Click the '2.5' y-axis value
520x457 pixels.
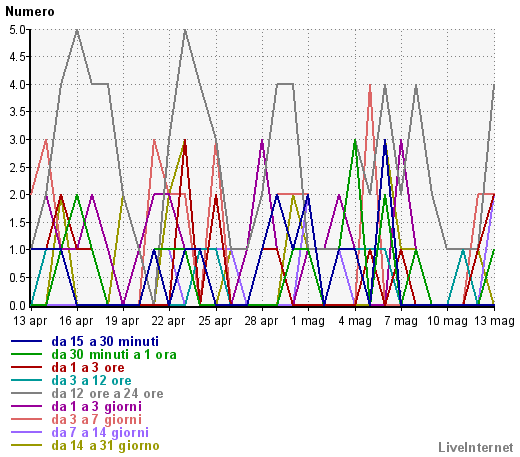click(x=17, y=168)
